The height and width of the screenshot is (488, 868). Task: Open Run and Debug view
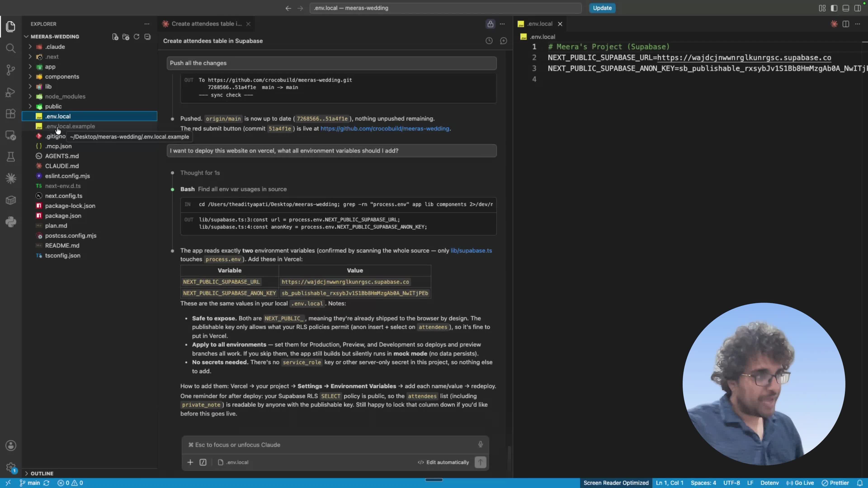pos(10,92)
